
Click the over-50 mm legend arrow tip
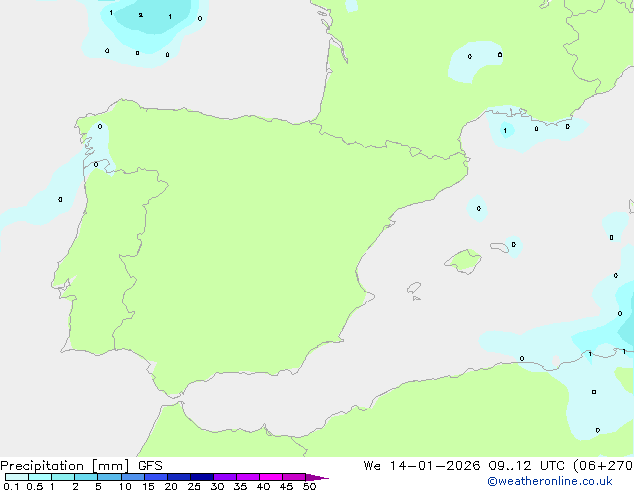pyautogui.click(x=317, y=477)
